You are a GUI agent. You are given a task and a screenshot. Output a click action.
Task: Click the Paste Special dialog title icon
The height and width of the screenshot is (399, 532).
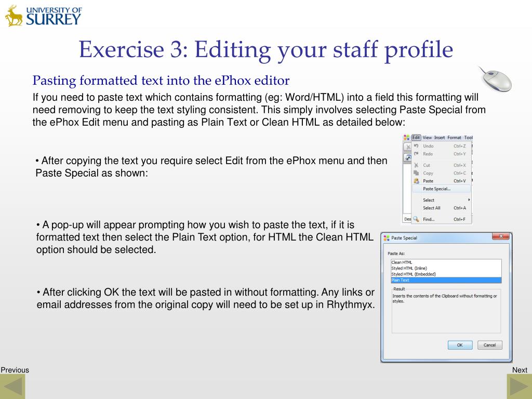[387, 238]
